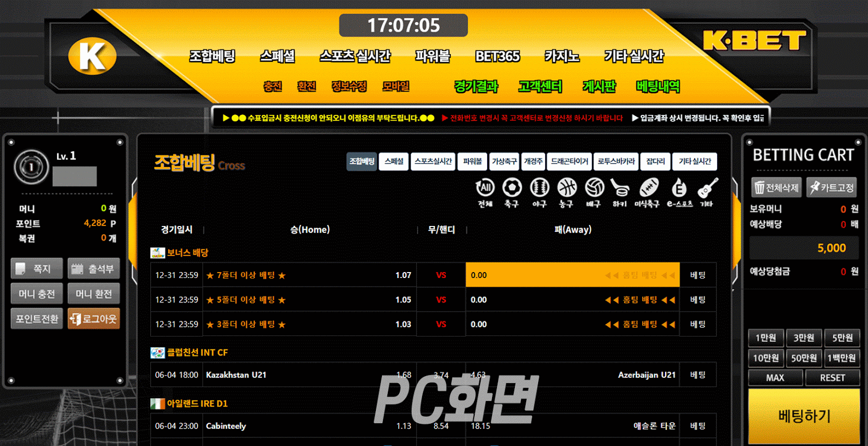Add 3만원 to bet amount
This screenshot has height=446, width=868.
[804, 338]
